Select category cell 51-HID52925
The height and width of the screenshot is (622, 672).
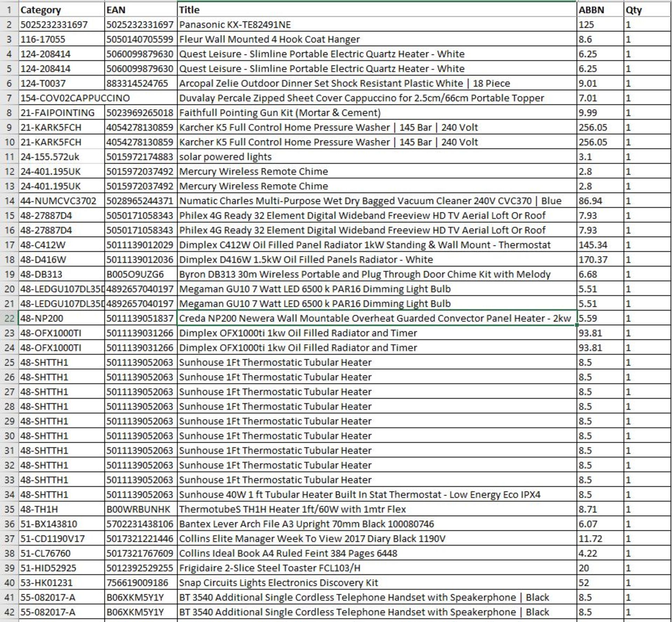(x=62, y=568)
